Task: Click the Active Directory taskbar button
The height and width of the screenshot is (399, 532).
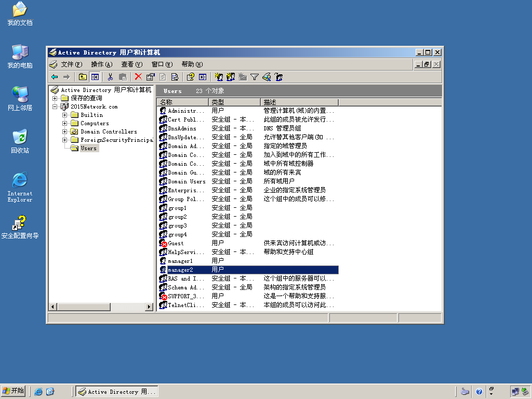Action: point(117,392)
